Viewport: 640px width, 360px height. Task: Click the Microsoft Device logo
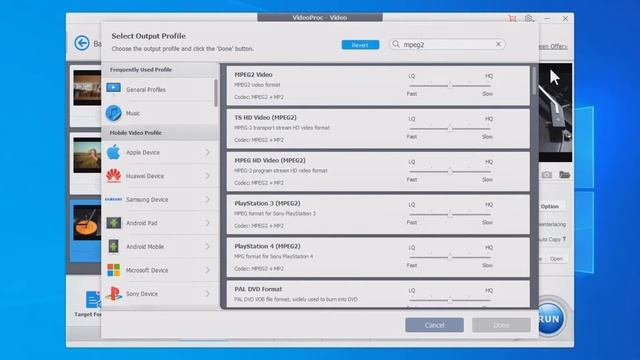(x=113, y=270)
